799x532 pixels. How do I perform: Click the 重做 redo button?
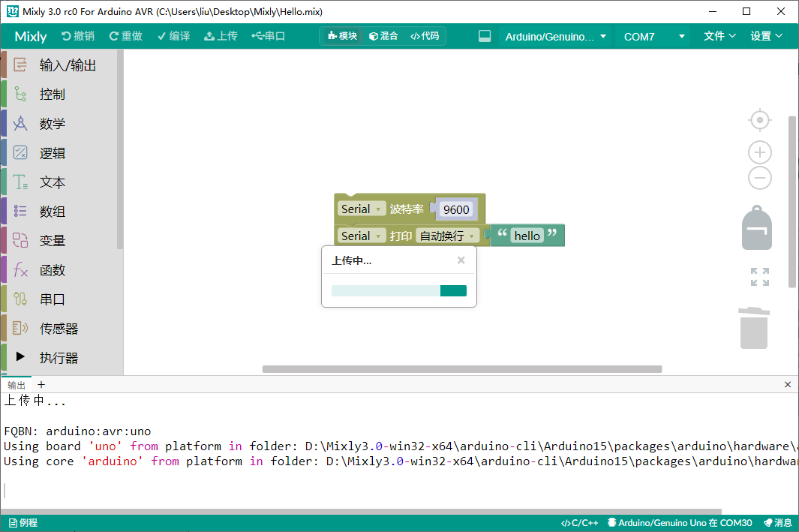click(x=126, y=36)
